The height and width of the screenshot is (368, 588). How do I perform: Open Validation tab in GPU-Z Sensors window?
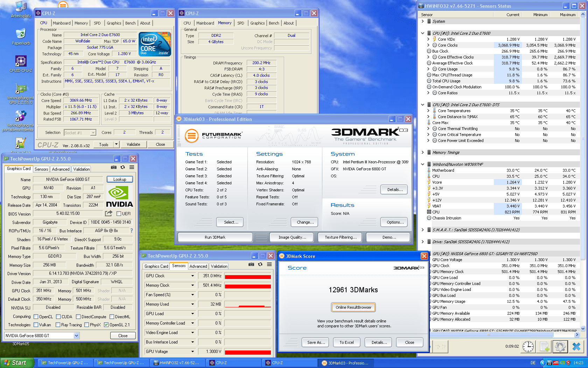tap(219, 266)
